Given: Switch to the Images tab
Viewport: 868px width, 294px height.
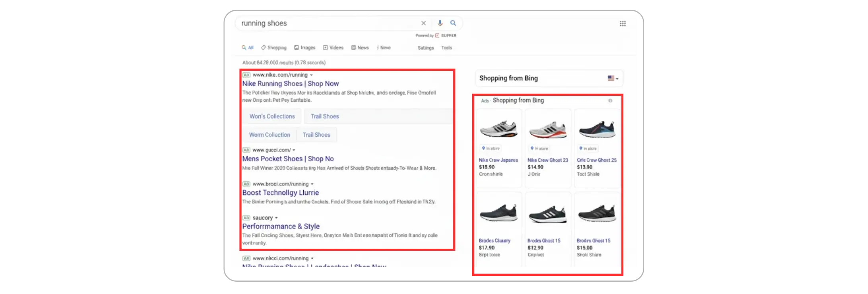Looking at the screenshot, I should coord(305,48).
